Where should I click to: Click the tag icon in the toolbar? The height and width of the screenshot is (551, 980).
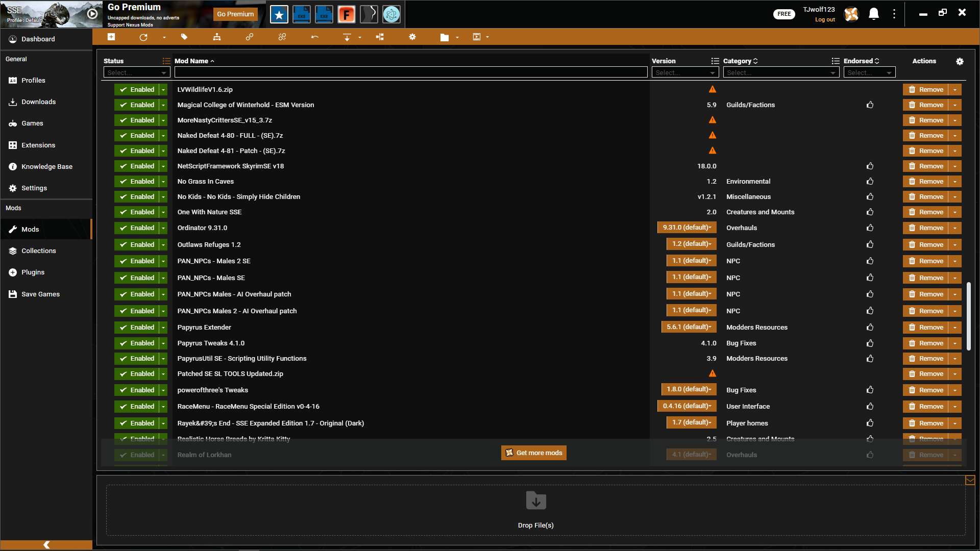(x=184, y=37)
